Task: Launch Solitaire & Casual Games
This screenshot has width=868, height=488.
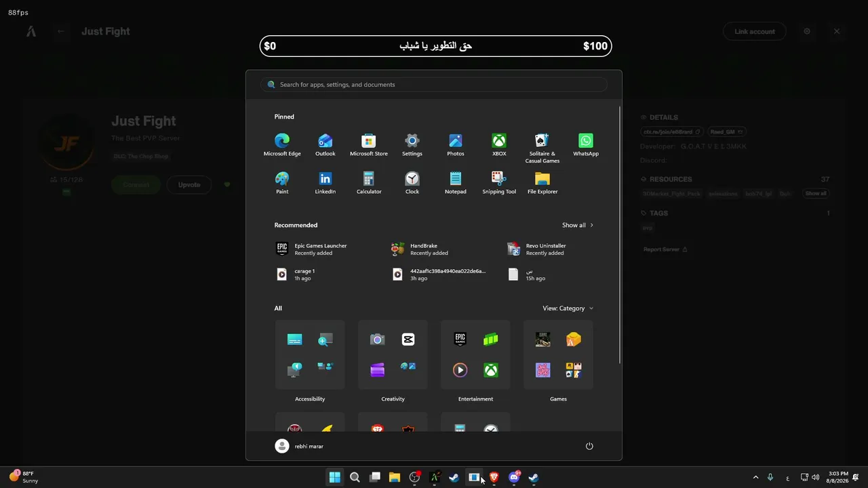Action: pos(542,148)
